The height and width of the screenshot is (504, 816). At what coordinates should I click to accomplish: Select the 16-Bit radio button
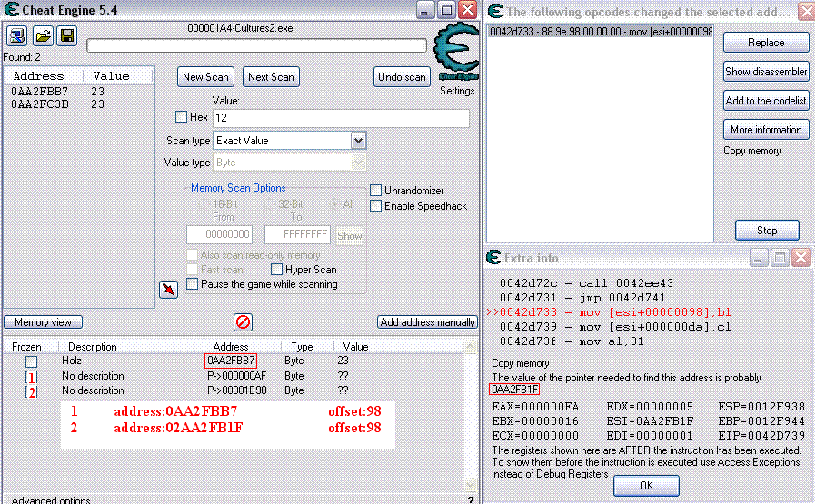[x=204, y=204]
